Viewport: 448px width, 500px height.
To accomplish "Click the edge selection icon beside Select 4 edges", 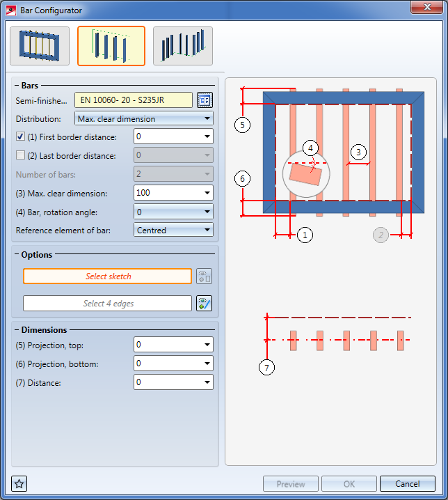I will 205,303.
